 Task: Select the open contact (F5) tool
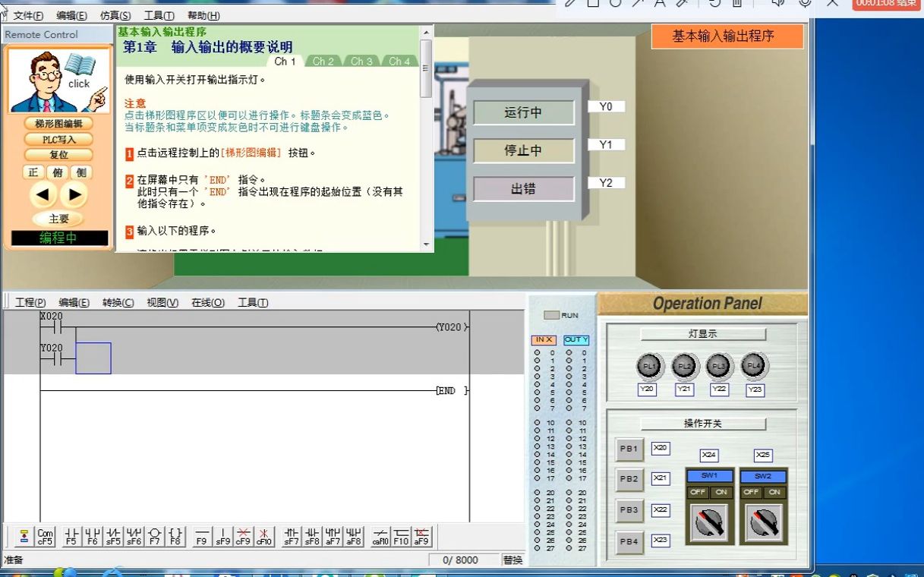pos(70,537)
